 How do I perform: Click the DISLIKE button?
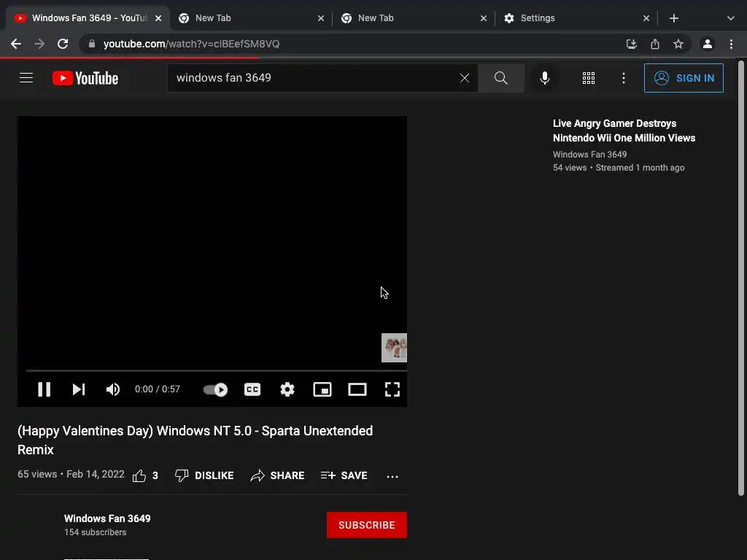coord(204,475)
